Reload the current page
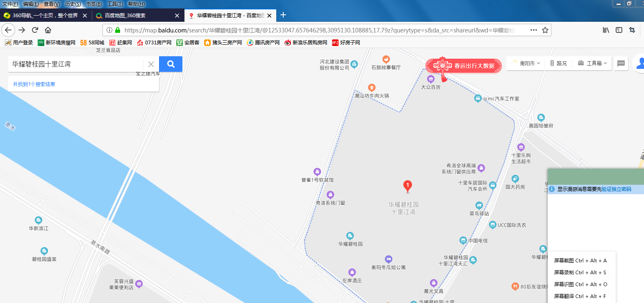Image resolution: width=644 pixels, height=303 pixels. pos(35,30)
